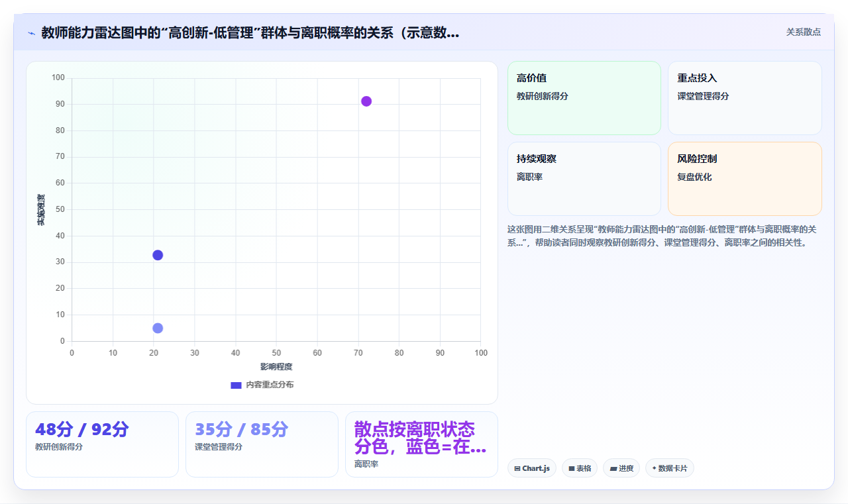Click the 内容重点分布 legend label
The height and width of the screenshot is (504, 848).
click(x=270, y=385)
